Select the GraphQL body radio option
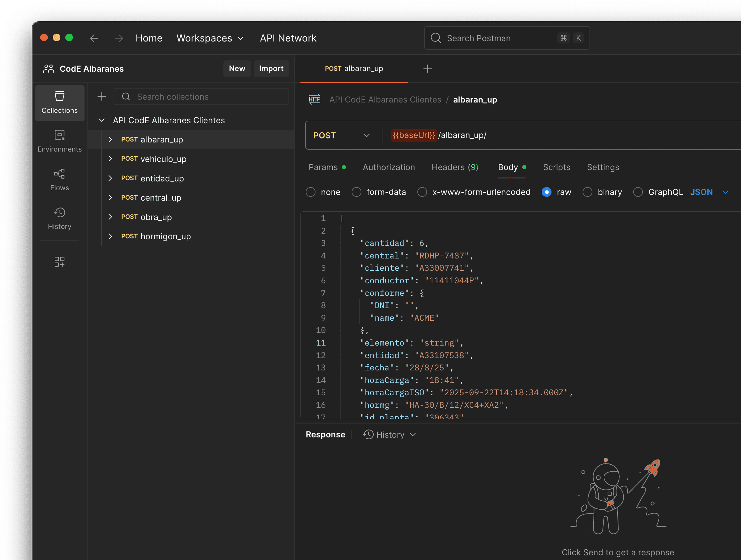Image resolution: width=741 pixels, height=560 pixels. [638, 192]
